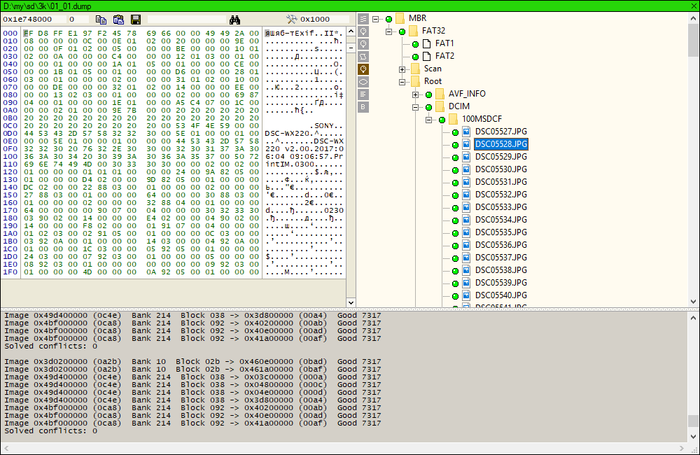
Task: Click the address field showing 0x1e748000
Action: pyautogui.click(x=32, y=19)
